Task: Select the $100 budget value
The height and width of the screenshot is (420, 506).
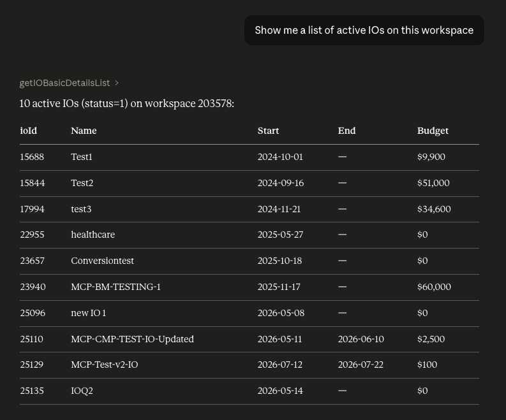Action: (427, 365)
